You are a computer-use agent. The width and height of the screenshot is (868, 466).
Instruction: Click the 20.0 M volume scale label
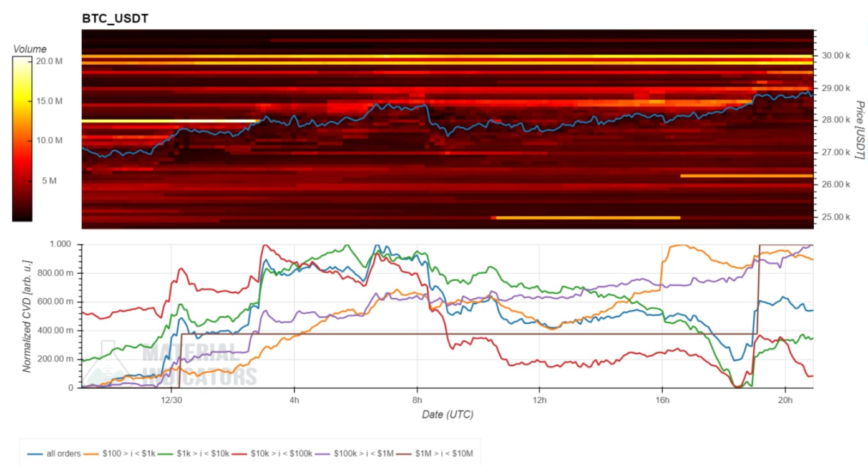click(50, 61)
